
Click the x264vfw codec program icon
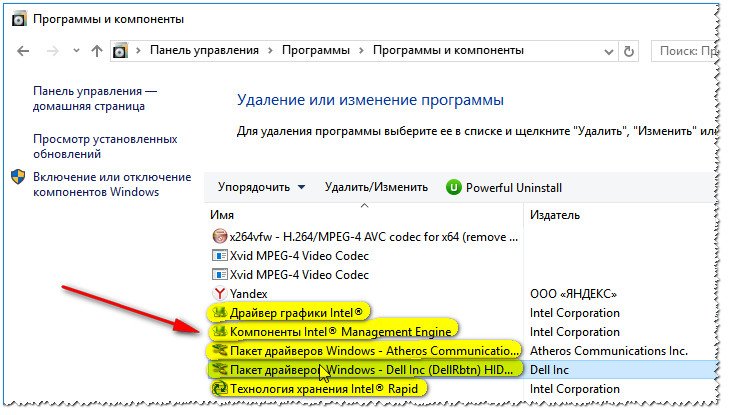pos(220,236)
